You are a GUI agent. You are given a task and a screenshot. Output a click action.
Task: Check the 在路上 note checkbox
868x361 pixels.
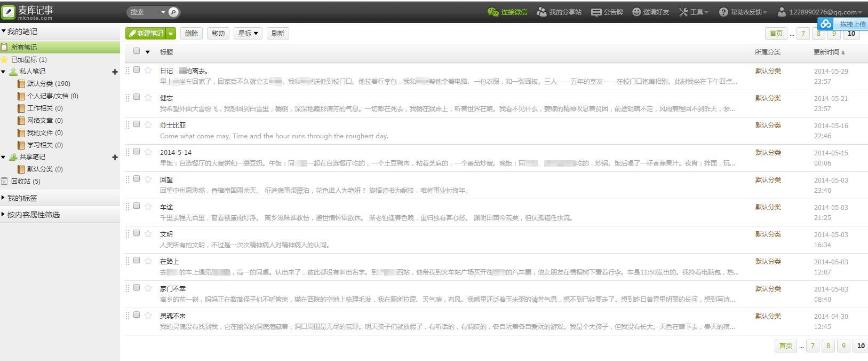(x=137, y=260)
